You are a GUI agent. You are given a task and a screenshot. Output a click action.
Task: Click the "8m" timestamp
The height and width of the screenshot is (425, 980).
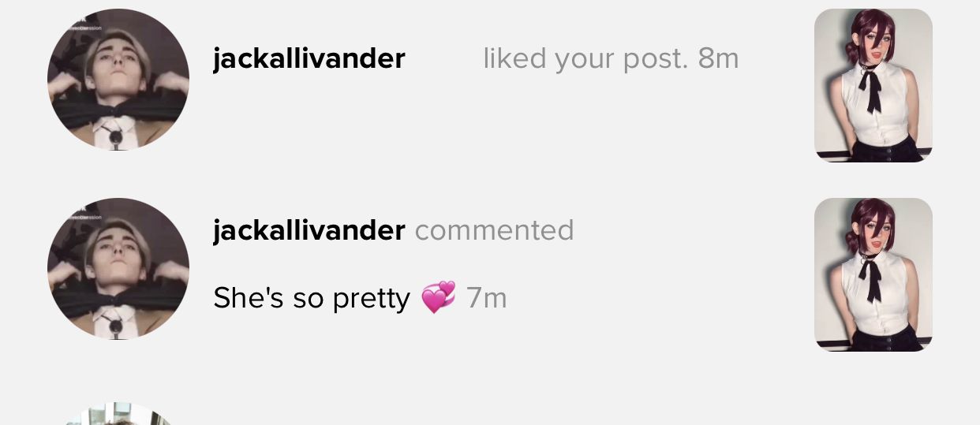718,58
